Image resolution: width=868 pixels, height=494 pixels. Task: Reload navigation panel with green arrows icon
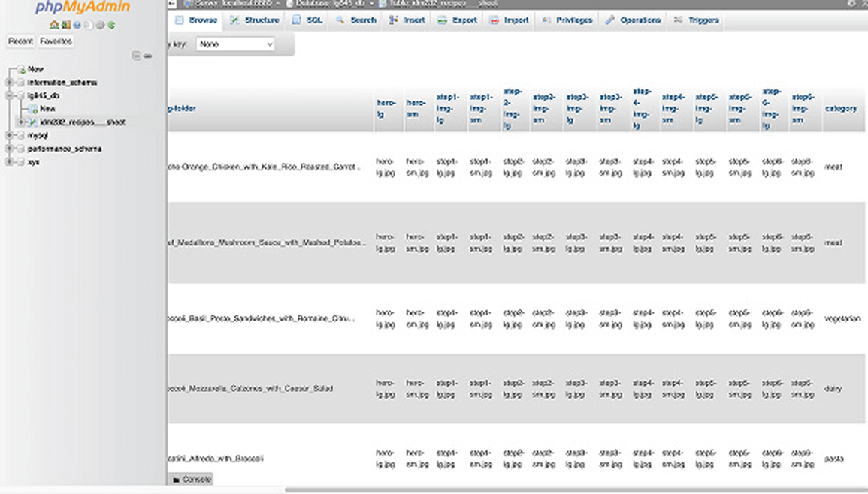111,25
